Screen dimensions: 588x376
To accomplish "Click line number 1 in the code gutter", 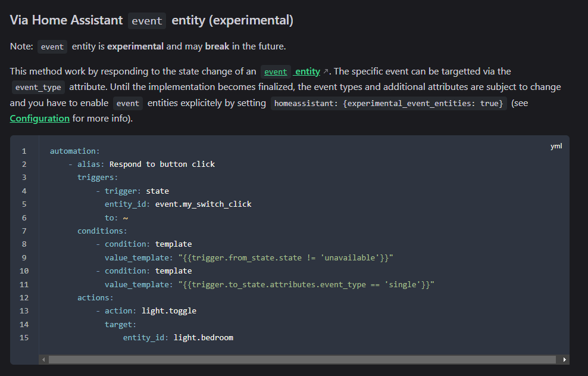I will point(24,151).
